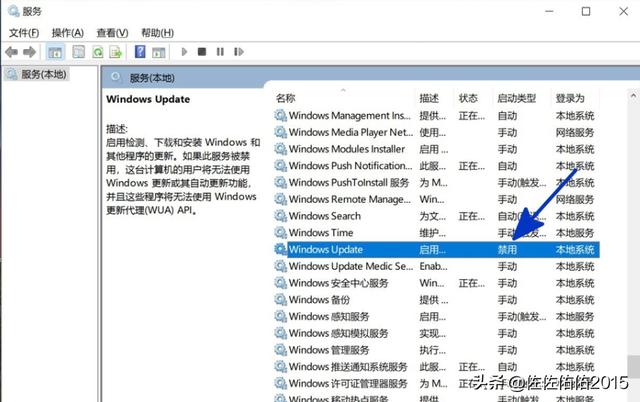The height and width of the screenshot is (402, 640).
Task: Select Windows 推送通知系统服务 row
Action: (x=436, y=366)
